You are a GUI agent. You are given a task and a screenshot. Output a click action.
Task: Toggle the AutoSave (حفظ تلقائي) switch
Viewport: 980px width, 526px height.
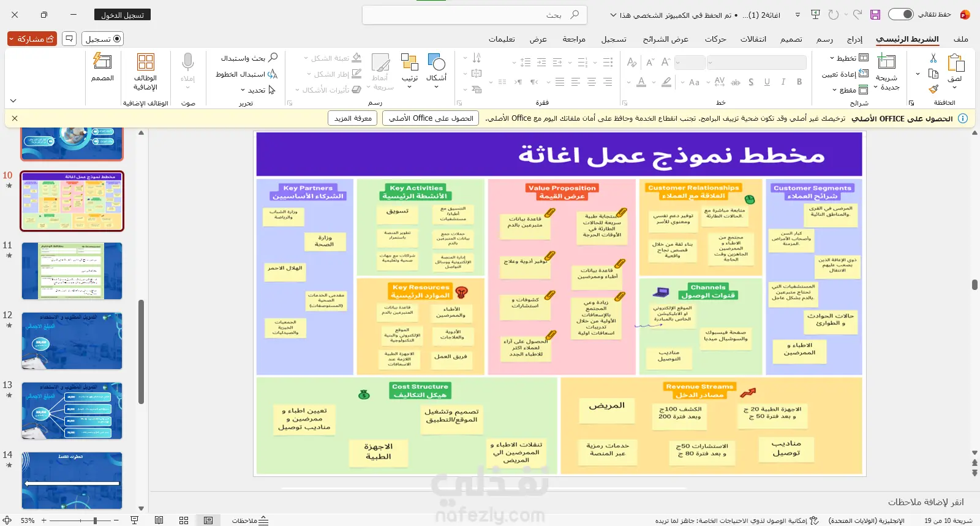coord(900,14)
